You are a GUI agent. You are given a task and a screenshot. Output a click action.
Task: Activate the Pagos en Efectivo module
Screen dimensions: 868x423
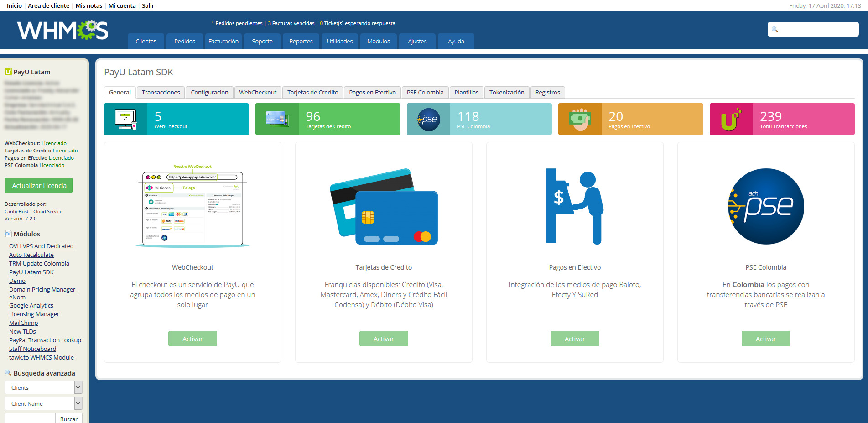575,339
